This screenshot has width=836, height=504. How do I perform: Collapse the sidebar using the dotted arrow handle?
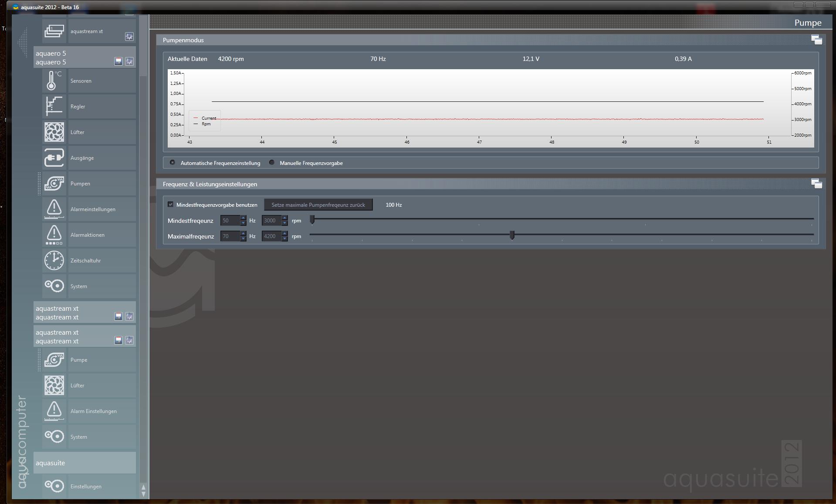click(x=23, y=42)
